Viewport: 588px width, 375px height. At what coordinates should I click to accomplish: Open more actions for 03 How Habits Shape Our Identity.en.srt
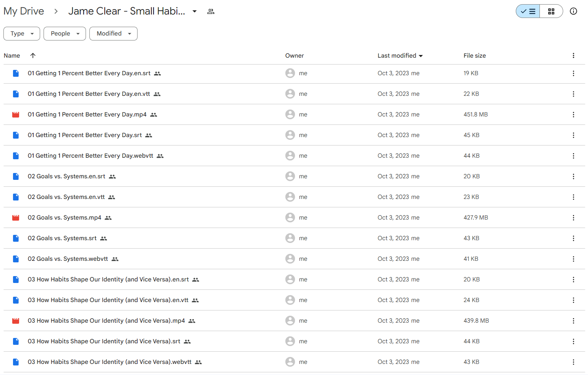click(x=573, y=280)
